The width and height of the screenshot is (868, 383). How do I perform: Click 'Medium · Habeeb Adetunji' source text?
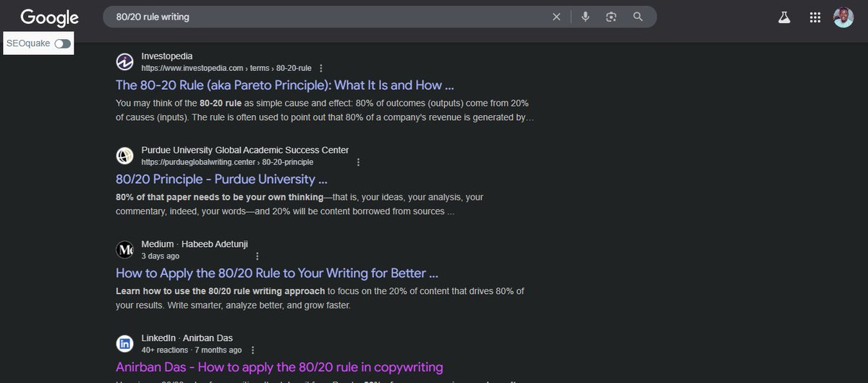[195, 244]
